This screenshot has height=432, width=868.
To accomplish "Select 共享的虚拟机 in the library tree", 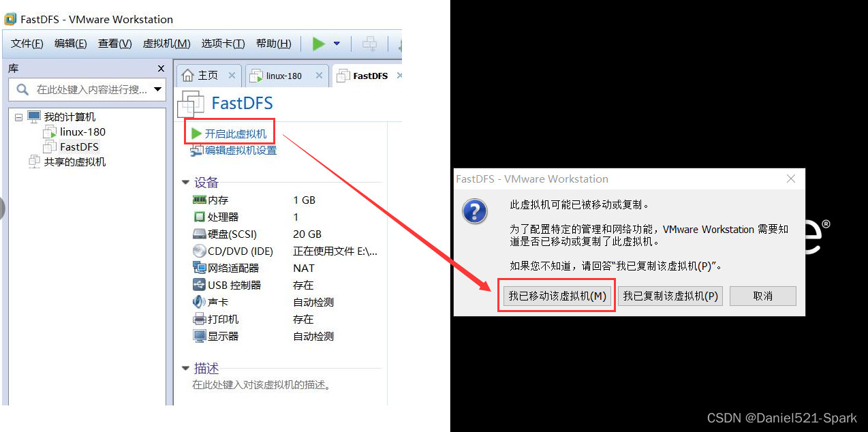I will [75, 162].
